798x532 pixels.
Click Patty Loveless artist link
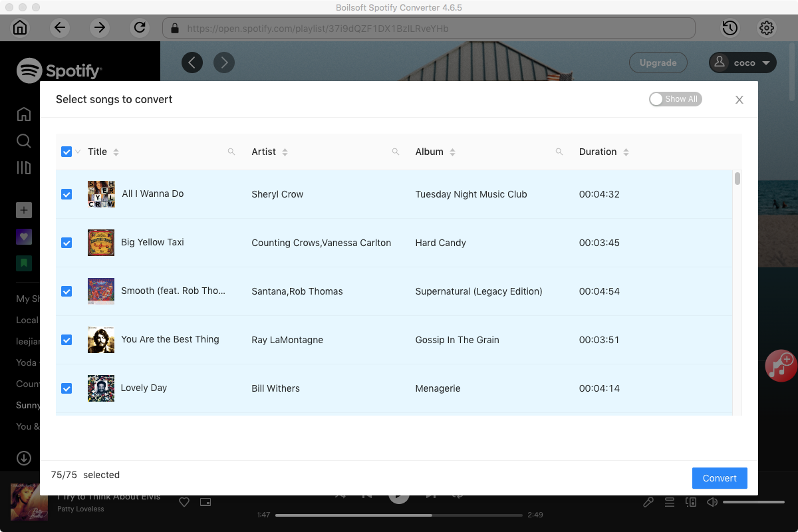80,509
